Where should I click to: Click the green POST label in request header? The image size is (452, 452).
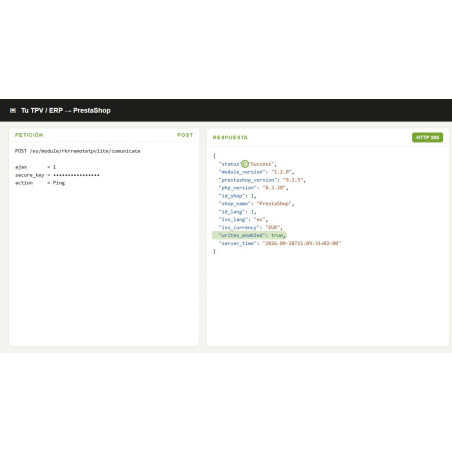point(185,135)
